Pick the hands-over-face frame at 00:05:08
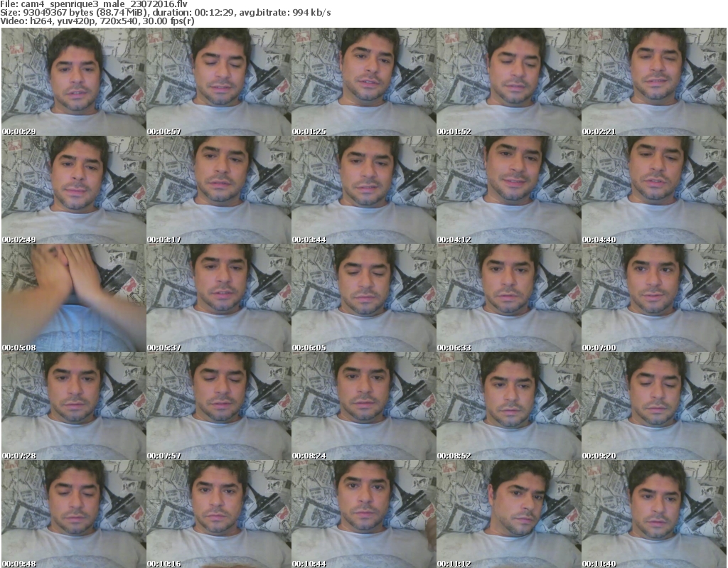 [74, 298]
